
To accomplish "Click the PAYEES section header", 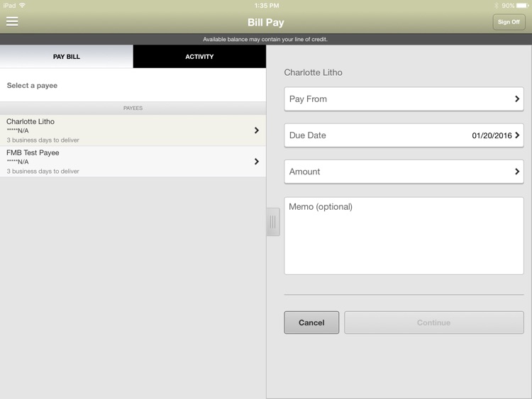I will 133,108.
